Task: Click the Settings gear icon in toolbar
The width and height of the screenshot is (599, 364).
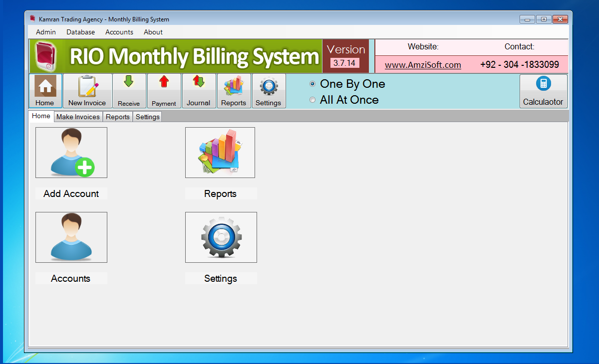Action: click(269, 90)
